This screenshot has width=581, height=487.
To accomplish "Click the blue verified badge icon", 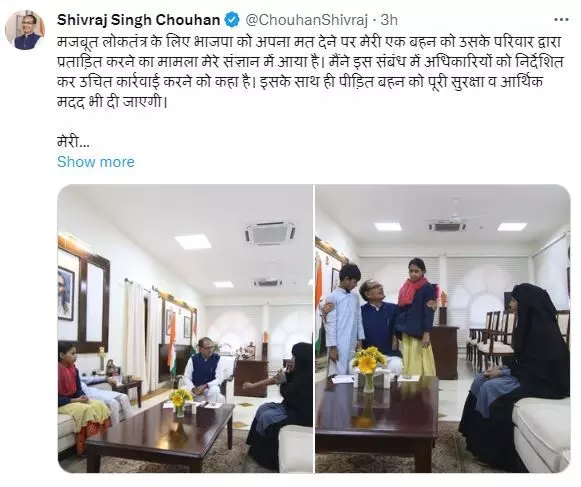I will (x=233, y=20).
